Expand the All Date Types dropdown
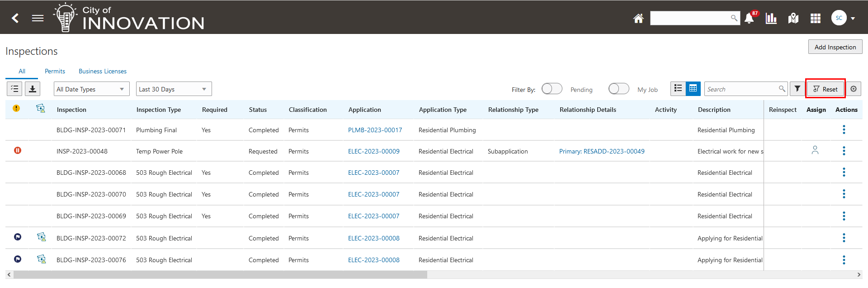Viewport: 868px width, 288px height. tap(91, 89)
